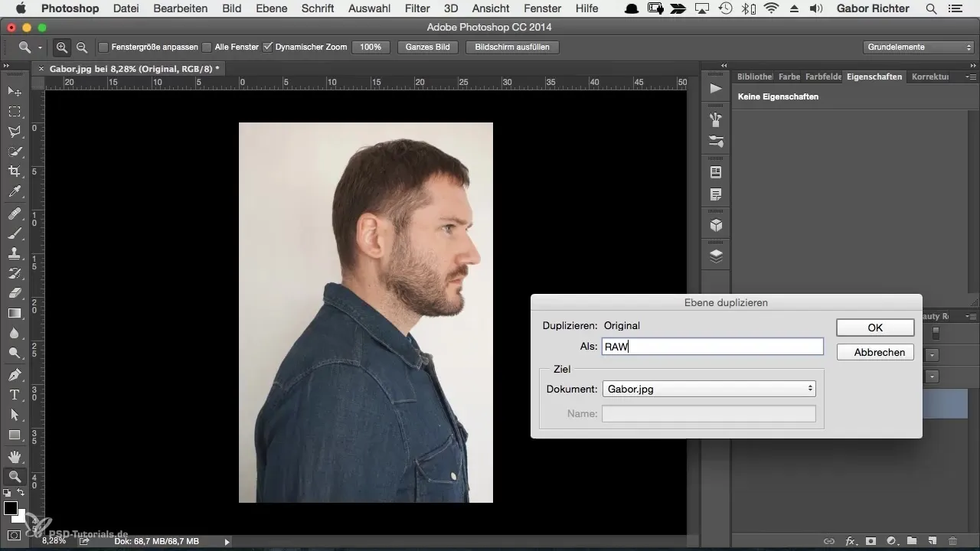Select the Clone Stamp tool

pyautogui.click(x=14, y=253)
